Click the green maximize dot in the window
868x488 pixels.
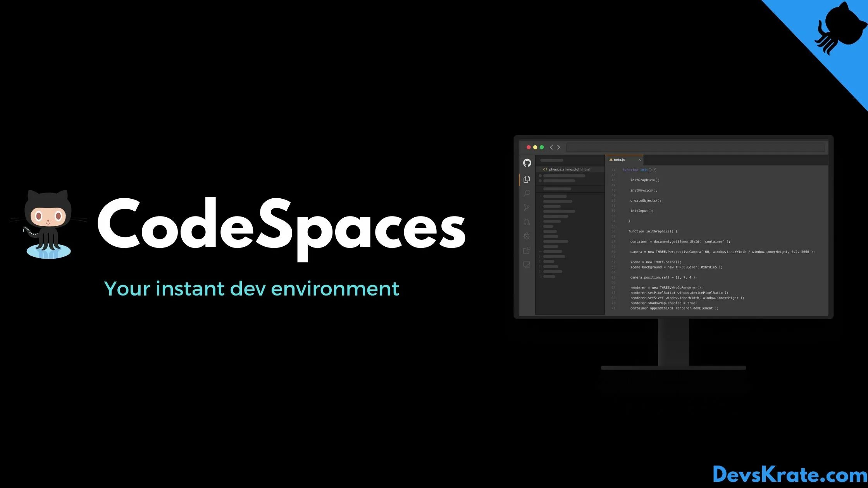click(x=542, y=148)
